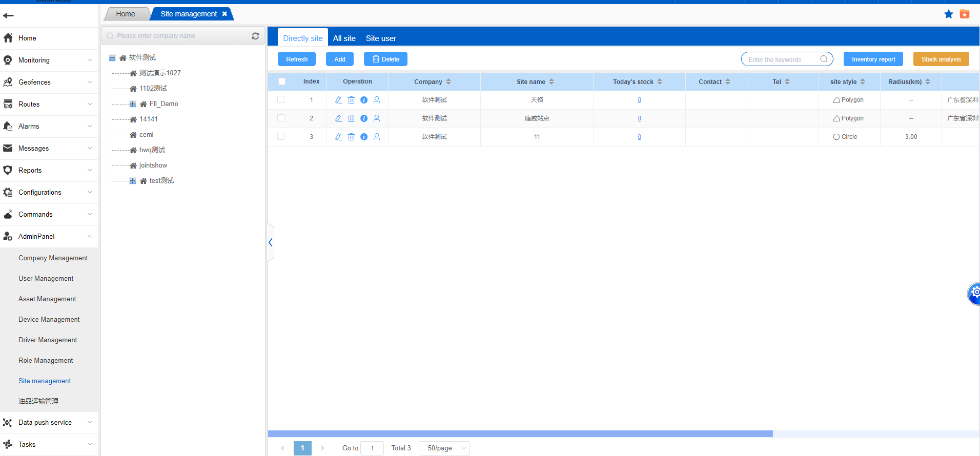The width and height of the screenshot is (980, 456).
Task: Click the Add button
Action: tap(340, 59)
